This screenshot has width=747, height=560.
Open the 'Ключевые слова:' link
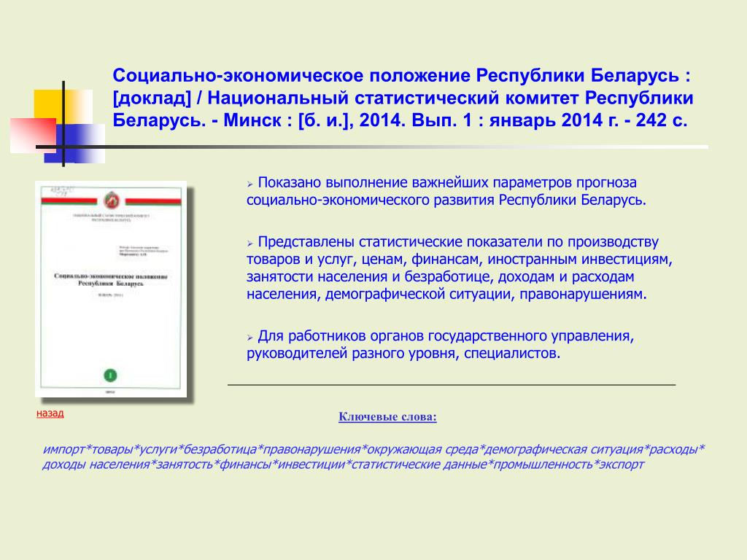pyautogui.click(x=387, y=416)
